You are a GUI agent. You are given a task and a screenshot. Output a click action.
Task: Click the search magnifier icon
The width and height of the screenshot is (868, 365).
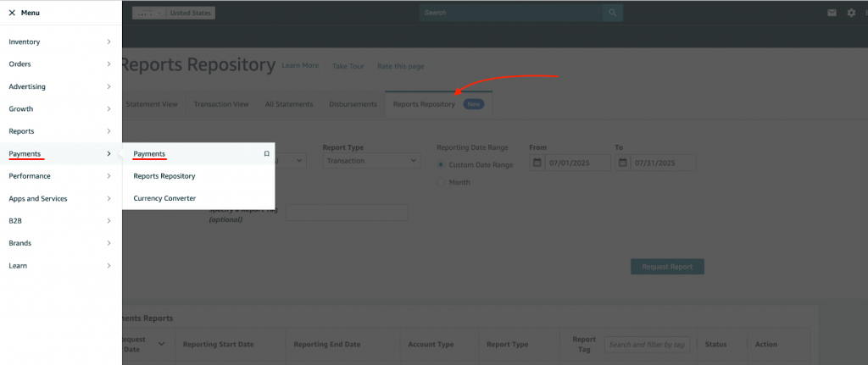tap(612, 13)
